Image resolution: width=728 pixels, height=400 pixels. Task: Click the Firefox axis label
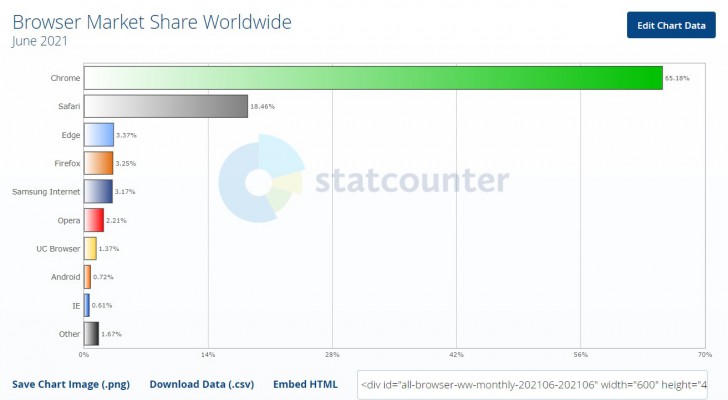click(67, 163)
